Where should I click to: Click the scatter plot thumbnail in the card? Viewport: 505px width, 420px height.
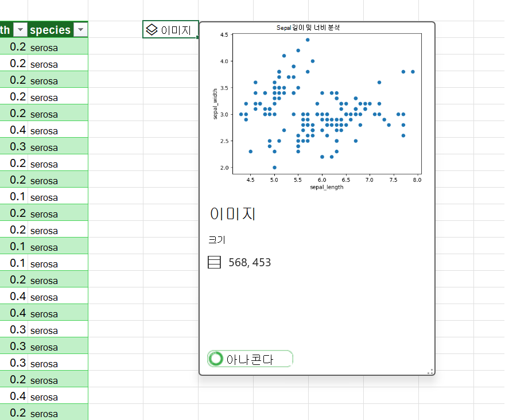pyautogui.click(x=317, y=107)
